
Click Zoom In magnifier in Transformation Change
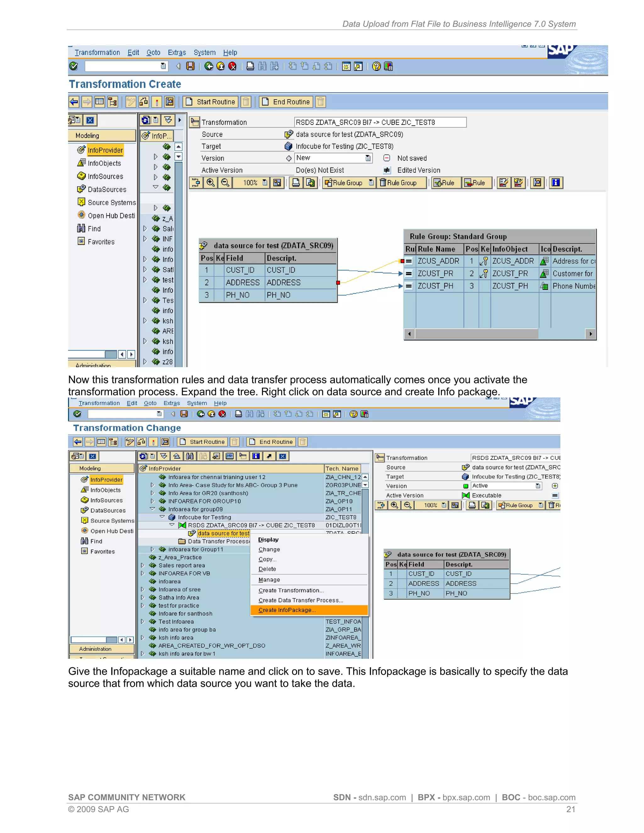click(x=395, y=505)
